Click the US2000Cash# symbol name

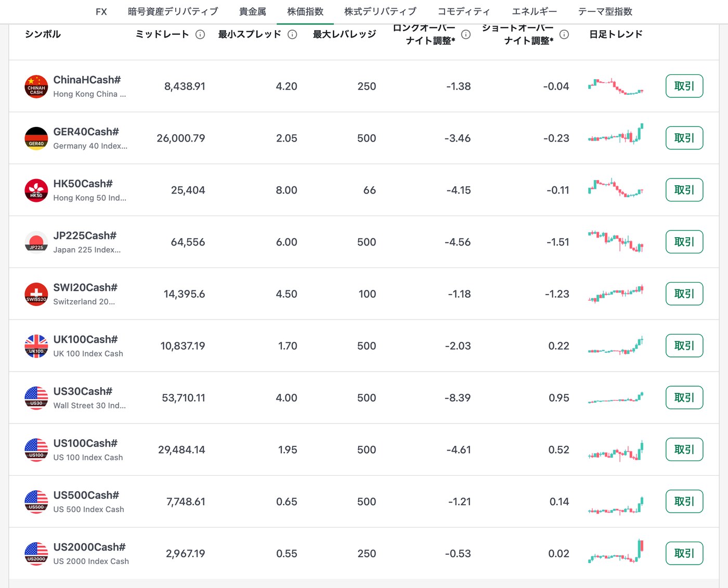pos(89,547)
